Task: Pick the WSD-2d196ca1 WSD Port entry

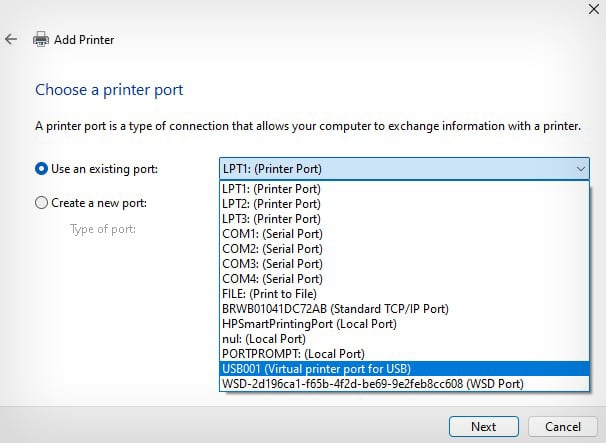Action: pos(372,384)
